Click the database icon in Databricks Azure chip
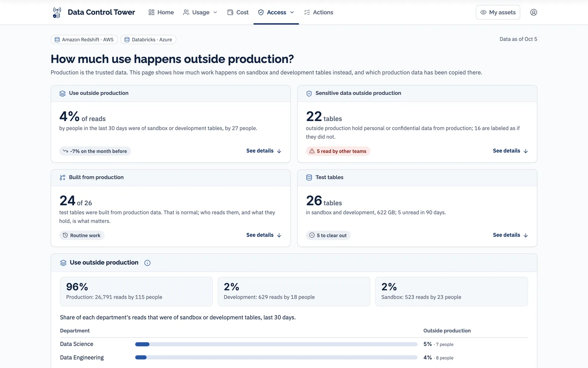 tap(127, 40)
